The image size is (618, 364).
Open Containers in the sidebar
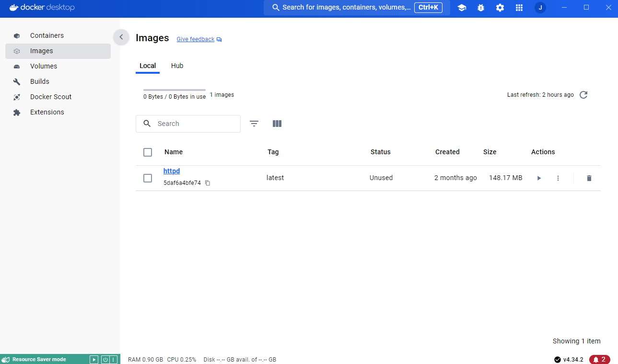58,35
